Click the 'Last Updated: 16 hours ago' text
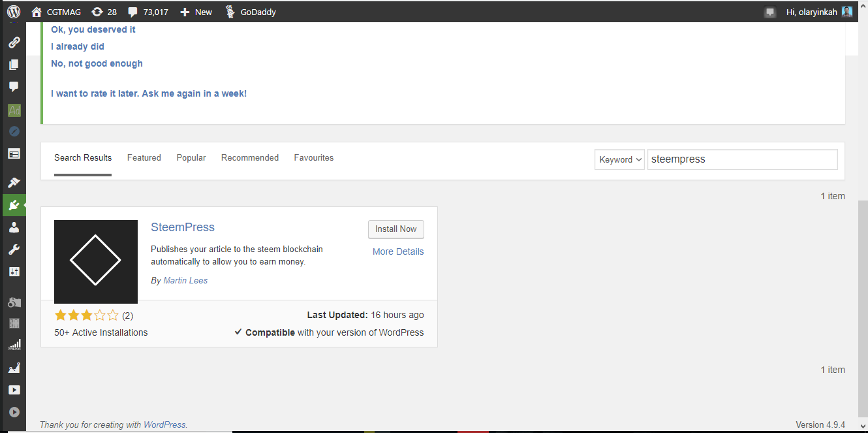Screen dimensions: 868x433 [x=365, y=315]
